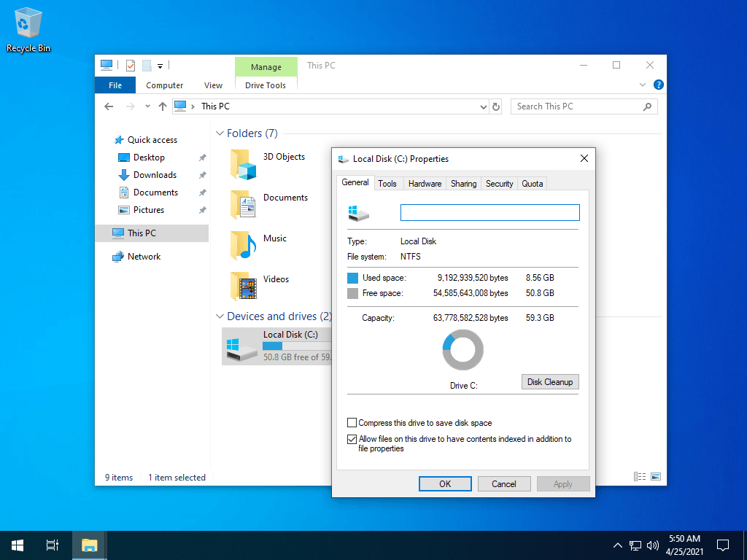
Task: Enable Compress this drive to save disk space
Action: [352, 422]
